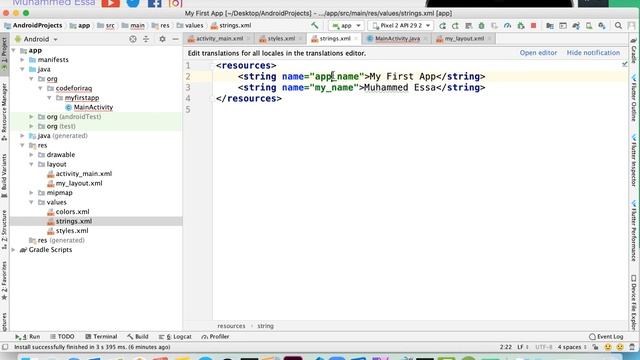
Task: Click Open editor link
Action: click(x=538, y=53)
